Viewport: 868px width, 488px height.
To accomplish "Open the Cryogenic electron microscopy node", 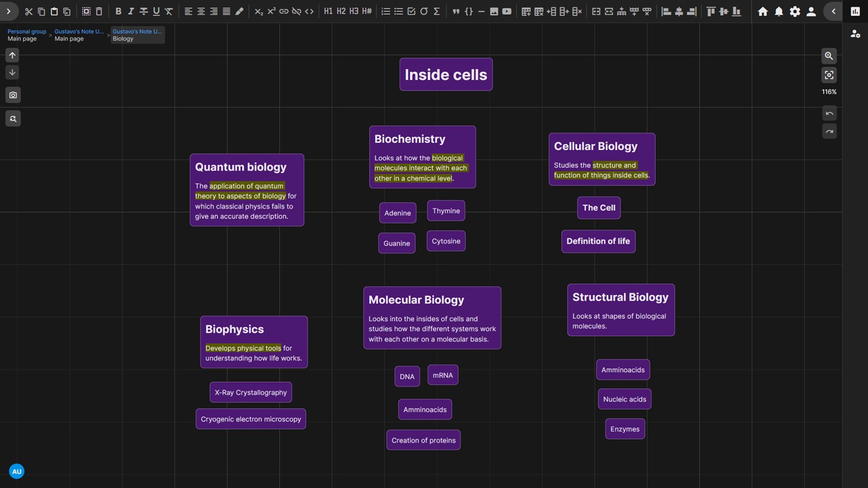I will point(251,419).
